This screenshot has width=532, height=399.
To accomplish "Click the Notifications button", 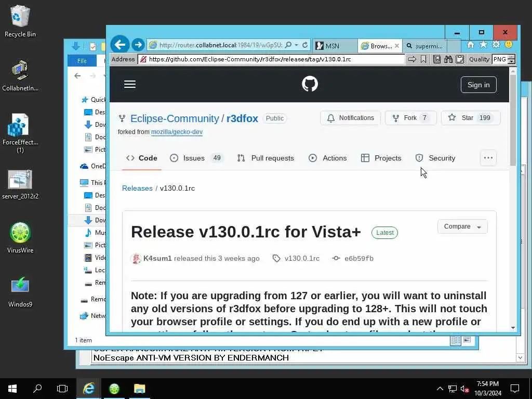I will point(350,118).
